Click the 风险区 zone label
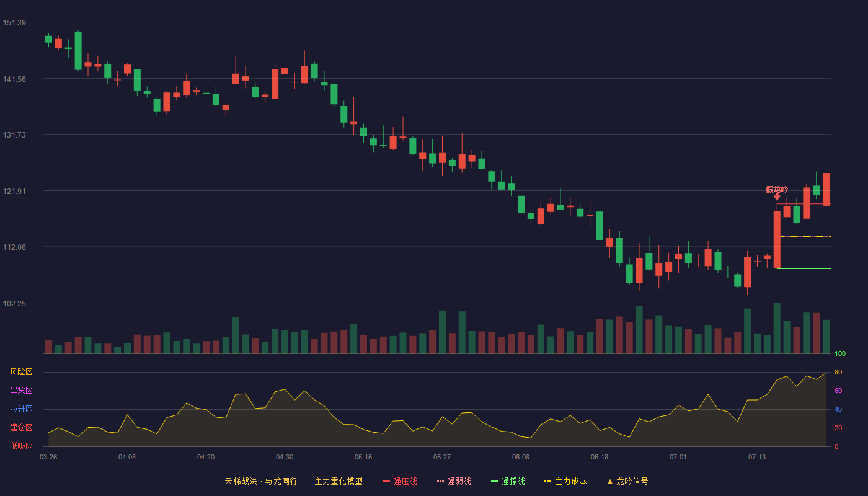Screen dimensions: 868x496 [x=21, y=372]
